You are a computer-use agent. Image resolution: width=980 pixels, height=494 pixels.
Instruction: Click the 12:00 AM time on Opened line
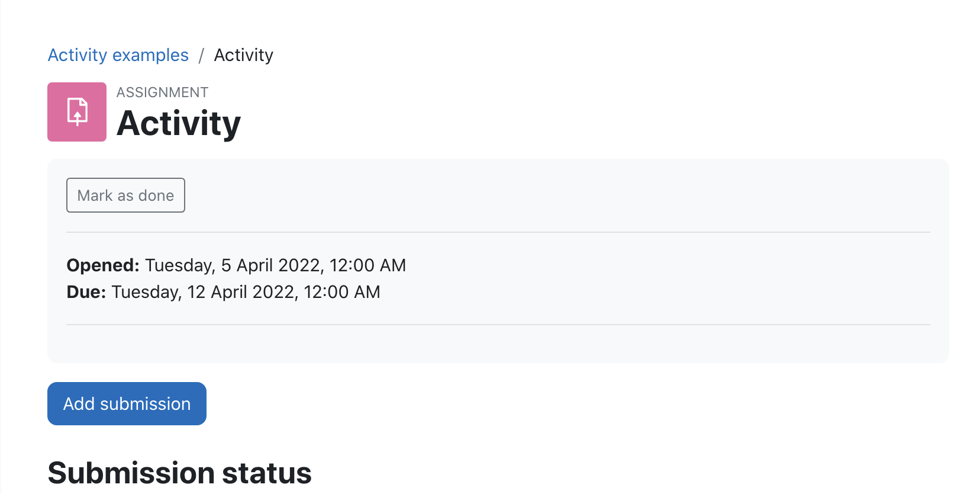tap(367, 265)
